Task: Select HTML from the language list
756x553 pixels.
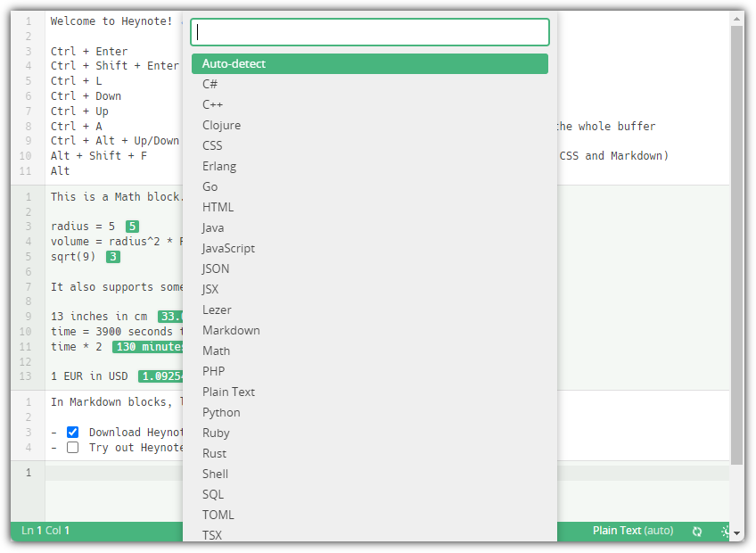Action: [370, 208]
